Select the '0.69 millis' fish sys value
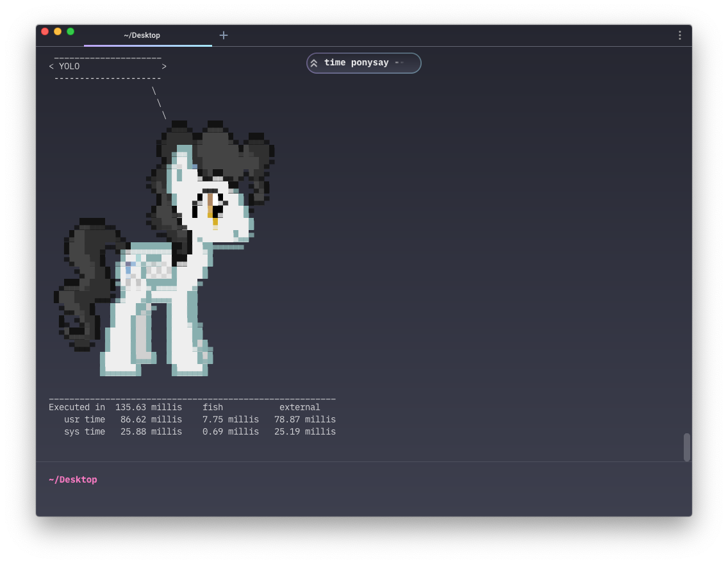The image size is (728, 564). (x=230, y=431)
